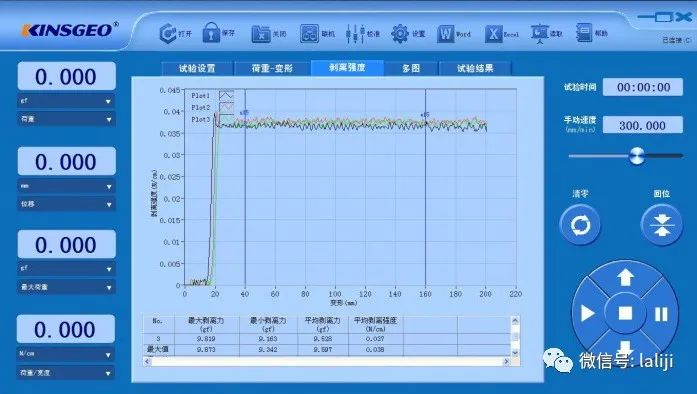Screen dimensions: 697x394
Task: Stop the test with the square button
Action: tap(625, 313)
